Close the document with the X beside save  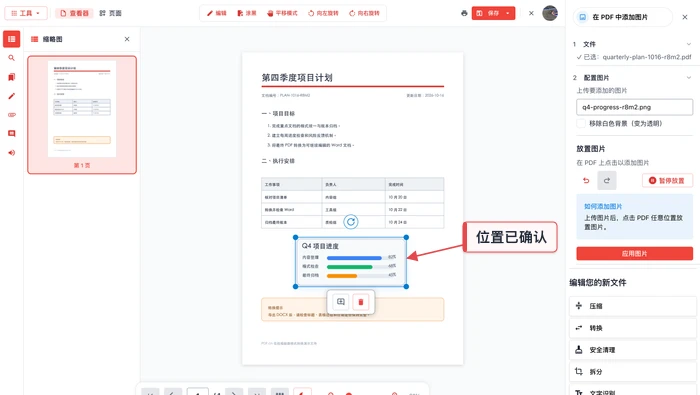tap(531, 13)
